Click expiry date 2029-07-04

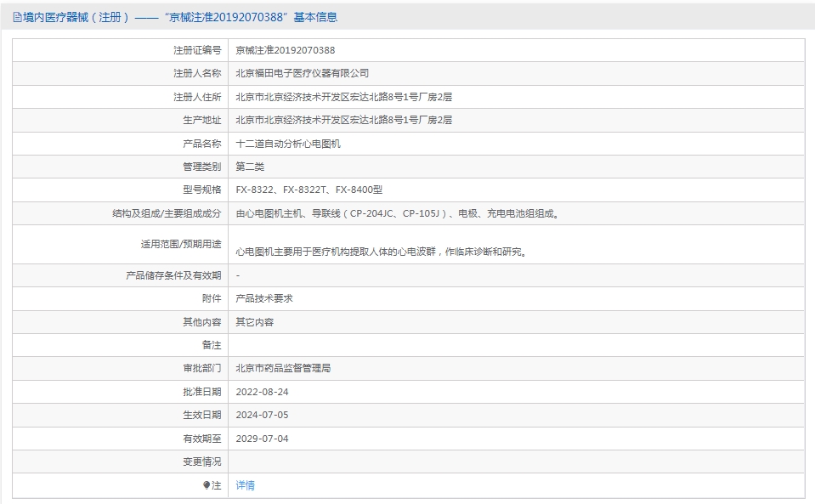(x=262, y=439)
